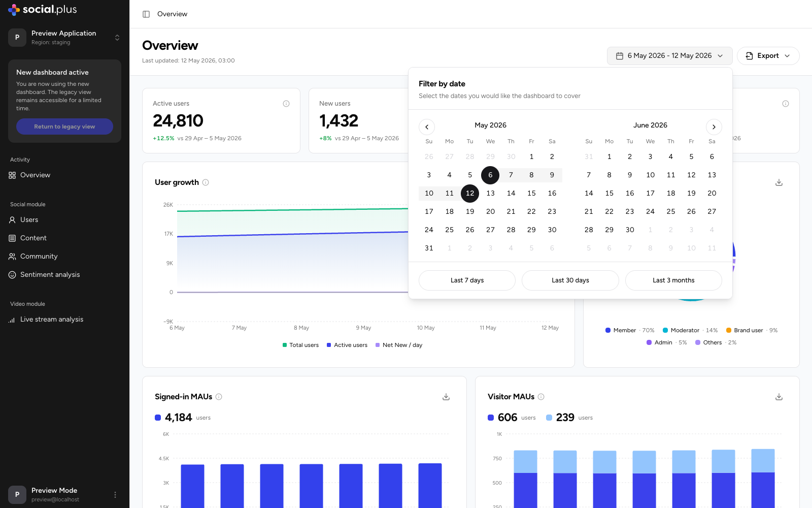
Task: Go to next month in calendar
Action: (x=714, y=127)
